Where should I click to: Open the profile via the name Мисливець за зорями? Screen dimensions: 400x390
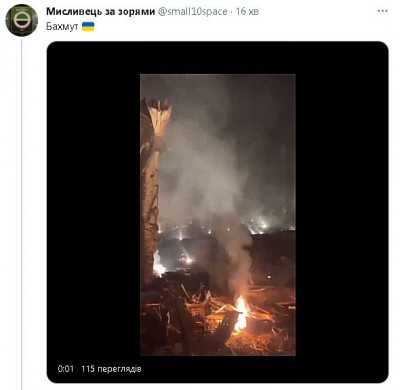(100, 11)
